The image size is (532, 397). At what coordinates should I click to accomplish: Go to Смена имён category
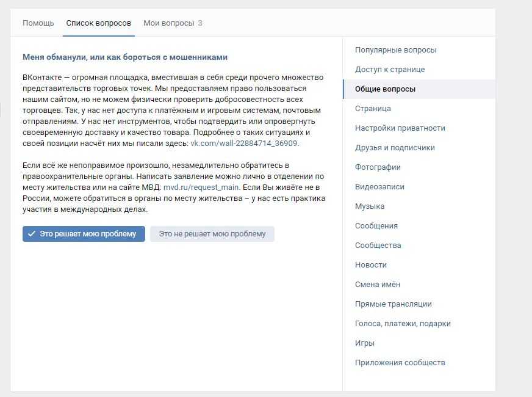(x=419, y=284)
